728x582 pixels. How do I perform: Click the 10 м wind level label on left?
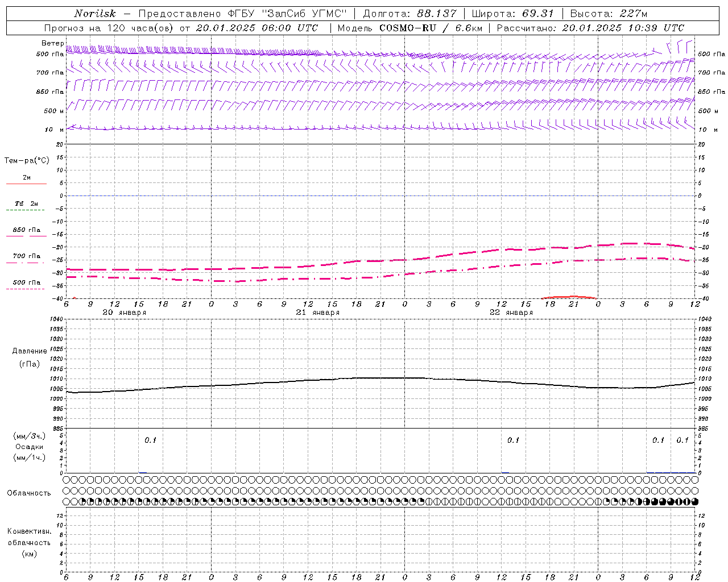point(55,130)
